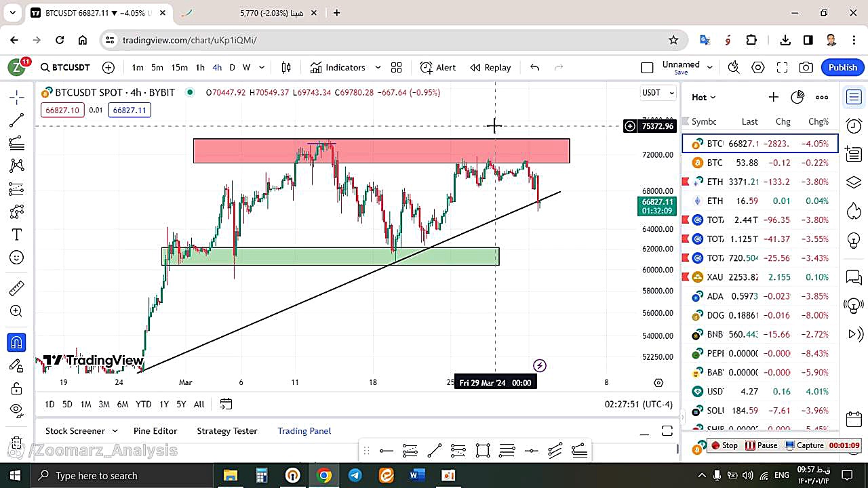Open the chart type candles selector
Image resolution: width=868 pixels, height=488 pixels.
pyautogui.click(x=286, y=67)
